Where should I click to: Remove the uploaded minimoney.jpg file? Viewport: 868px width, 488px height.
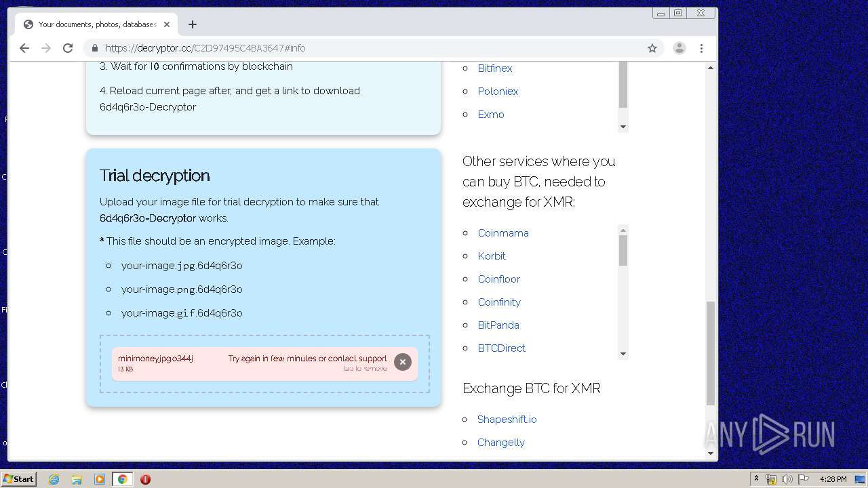(x=402, y=362)
